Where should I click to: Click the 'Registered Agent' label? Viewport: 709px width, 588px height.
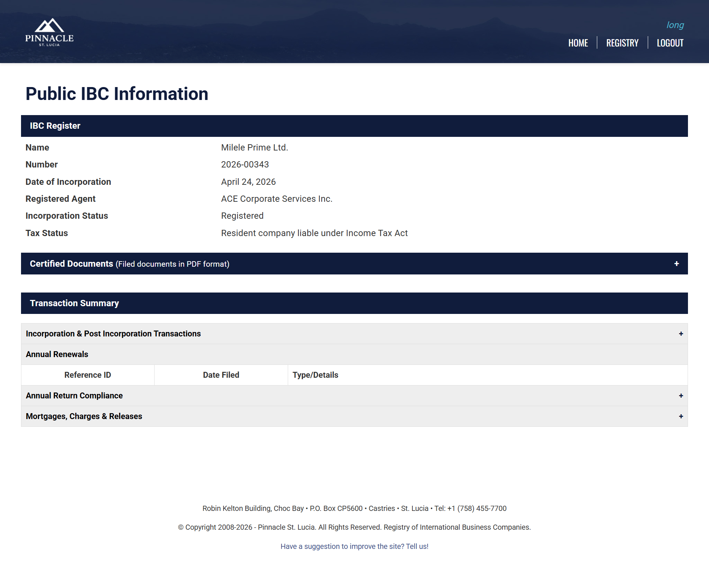pos(60,199)
